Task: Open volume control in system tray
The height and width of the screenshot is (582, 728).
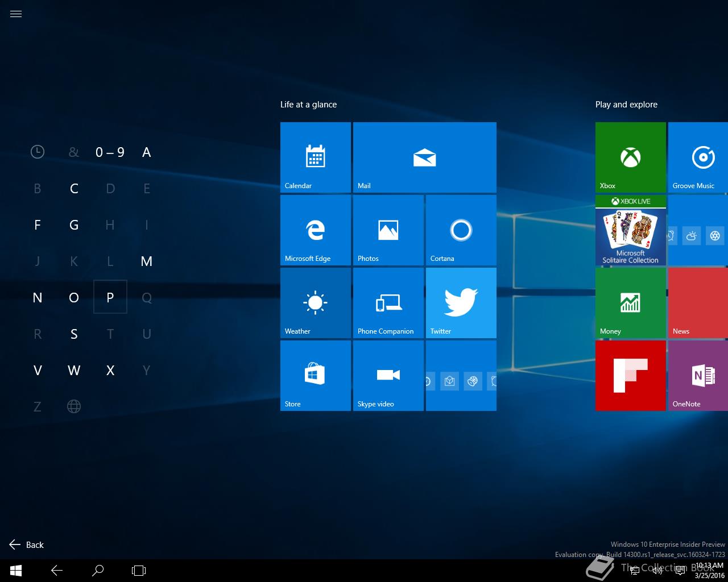Action: tap(657, 571)
